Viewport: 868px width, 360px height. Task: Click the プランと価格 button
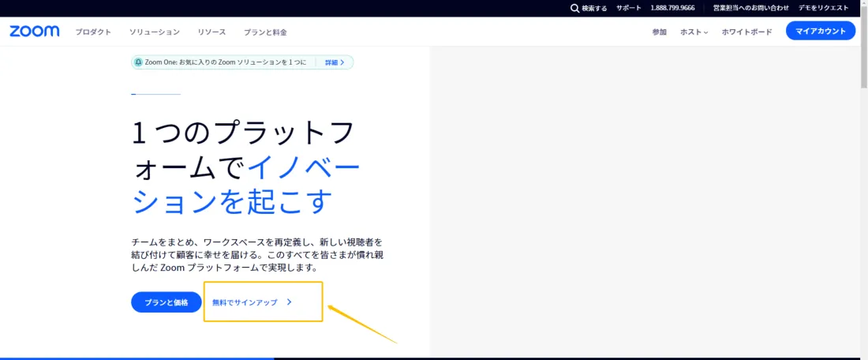coord(166,302)
